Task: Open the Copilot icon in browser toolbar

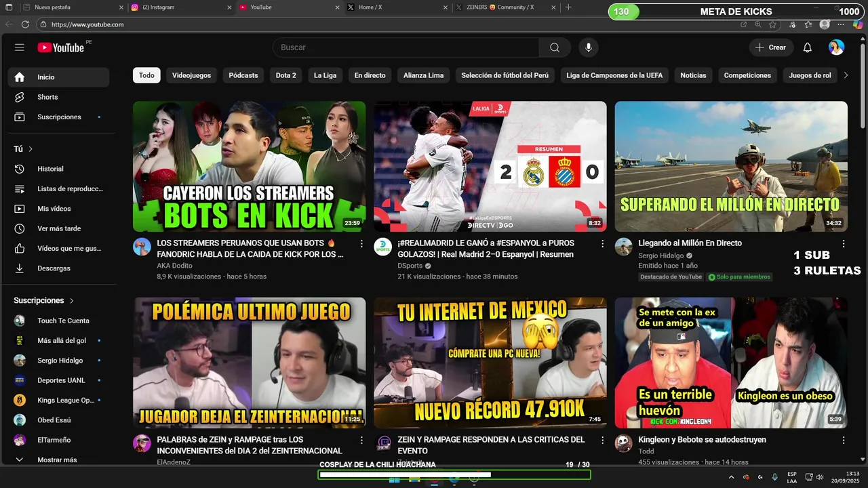Action: point(858,24)
